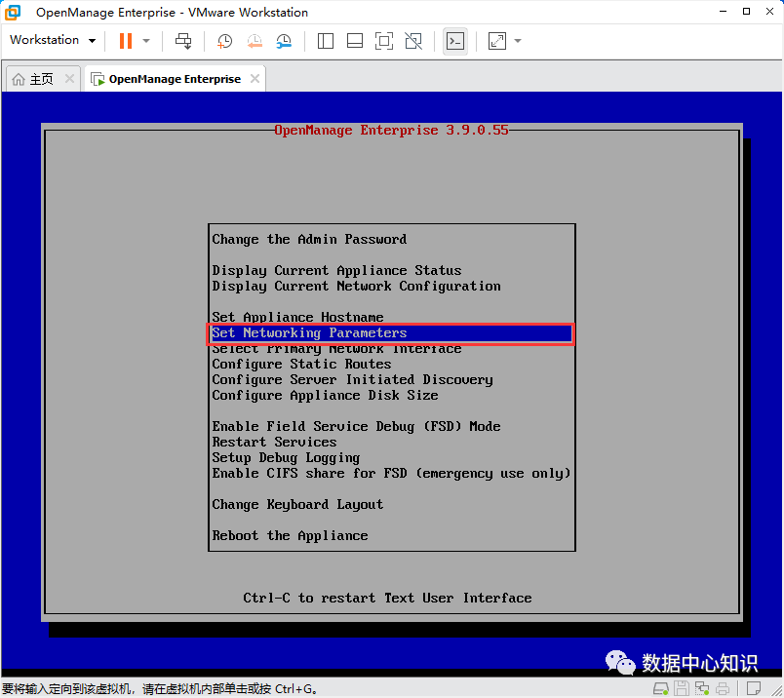Click the printer status icon
The image size is (784, 698).
(x=723, y=689)
